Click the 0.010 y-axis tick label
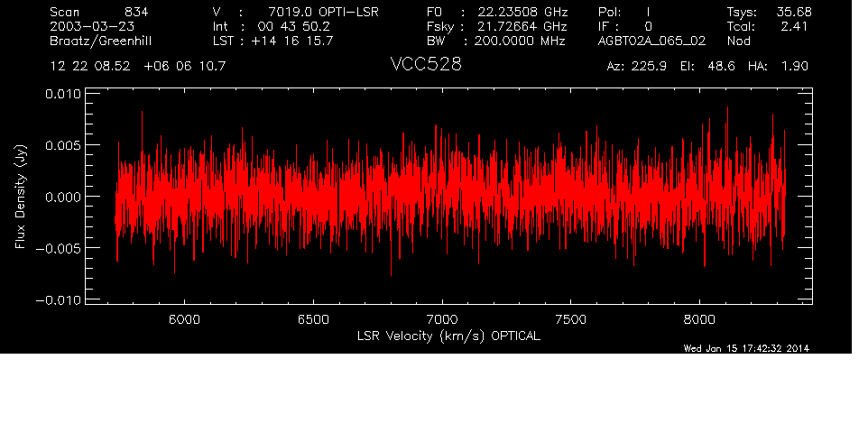Screen dimensions: 868x442 tap(62, 94)
